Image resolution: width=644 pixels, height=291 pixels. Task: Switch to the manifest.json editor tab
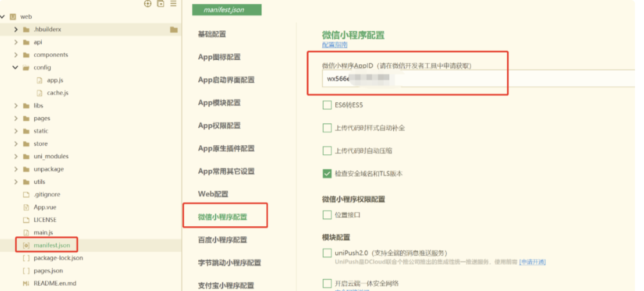click(x=227, y=10)
